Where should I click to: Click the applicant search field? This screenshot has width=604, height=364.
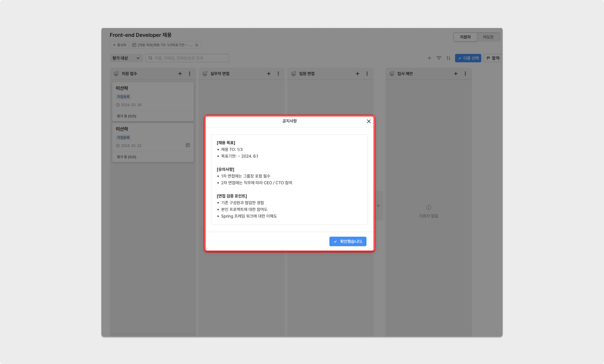coord(187,58)
